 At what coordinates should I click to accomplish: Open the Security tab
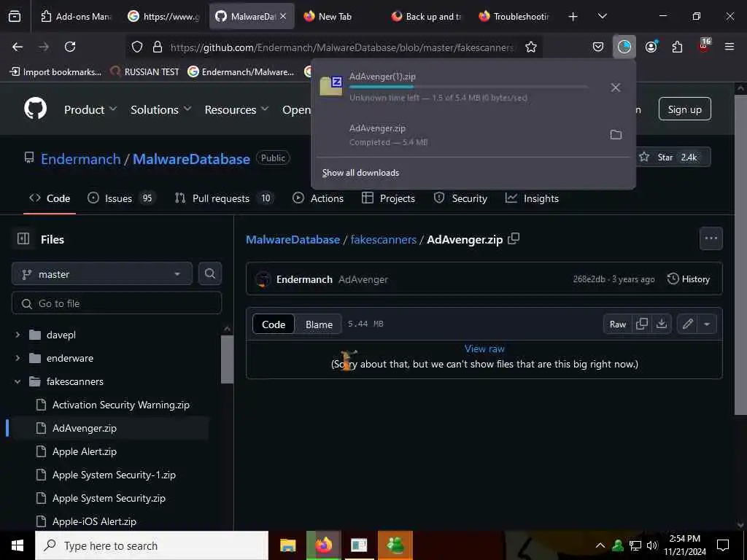click(x=460, y=198)
